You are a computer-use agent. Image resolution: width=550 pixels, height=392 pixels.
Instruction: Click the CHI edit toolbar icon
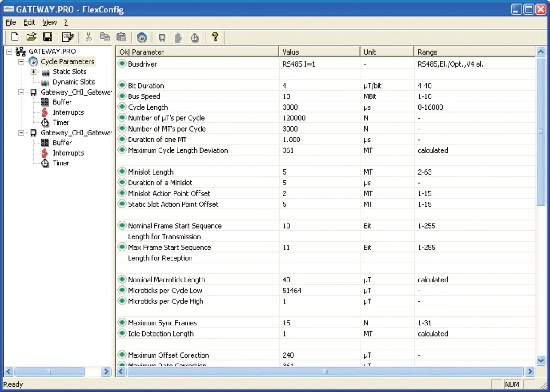click(68, 37)
